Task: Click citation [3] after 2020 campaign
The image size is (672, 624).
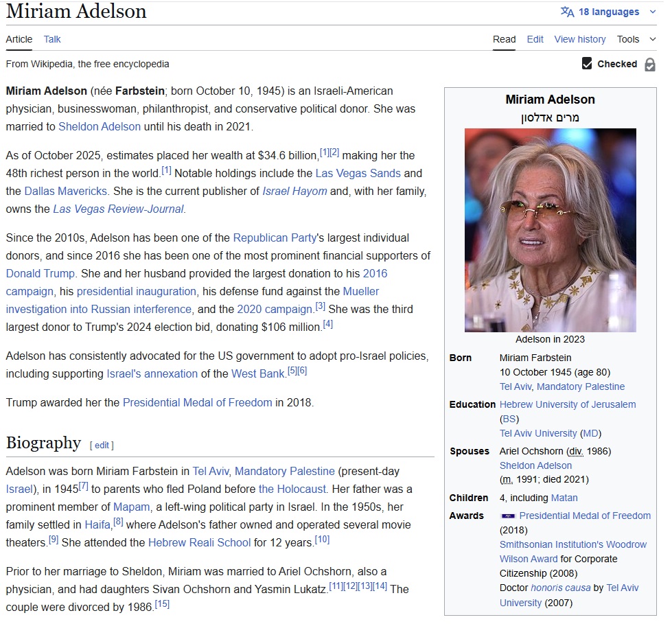Action: pos(320,306)
